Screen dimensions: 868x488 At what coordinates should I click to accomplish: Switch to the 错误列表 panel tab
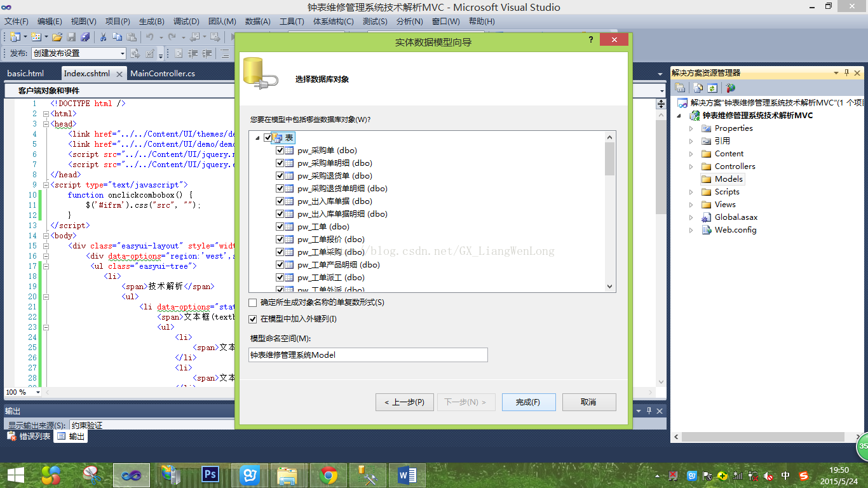(x=29, y=437)
